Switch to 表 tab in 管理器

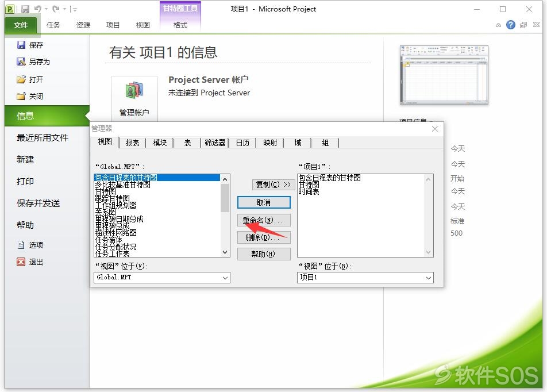tap(188, 143)
